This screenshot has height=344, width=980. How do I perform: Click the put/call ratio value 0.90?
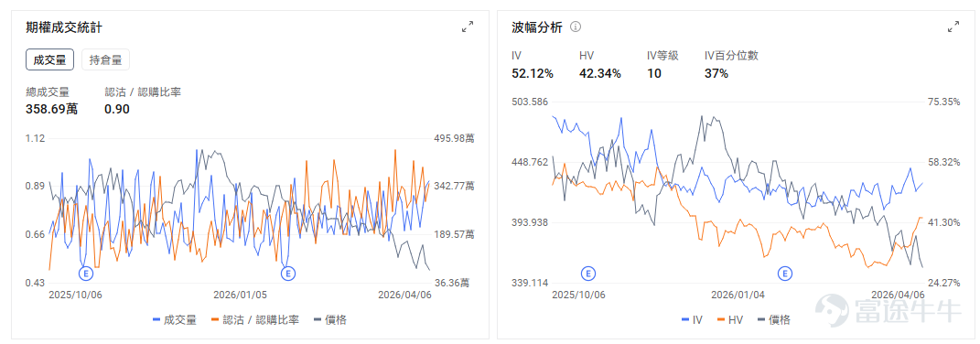click(117, 109)
